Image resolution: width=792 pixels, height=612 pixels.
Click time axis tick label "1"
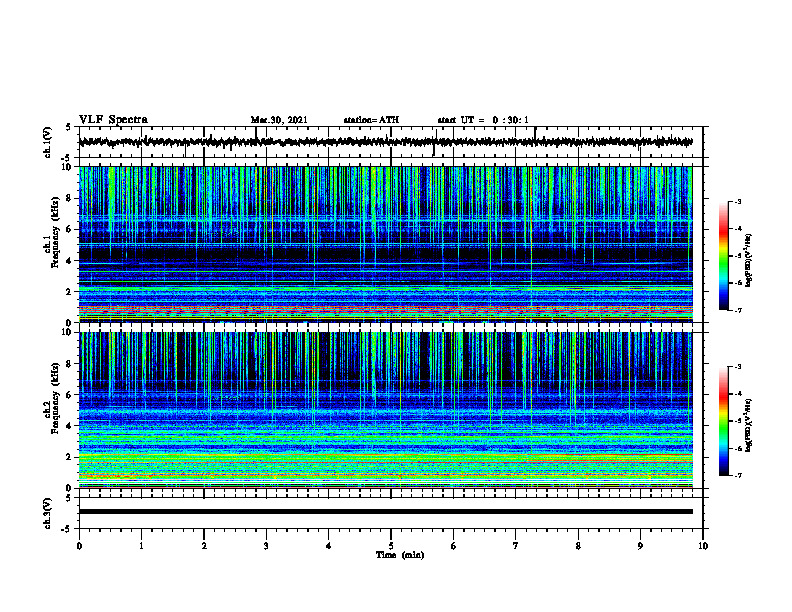pos(141,546)
